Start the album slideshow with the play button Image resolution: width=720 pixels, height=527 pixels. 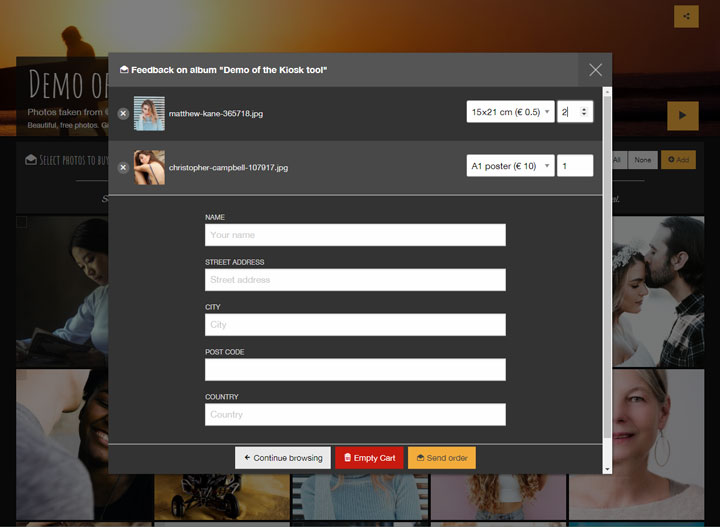(682, 115)
